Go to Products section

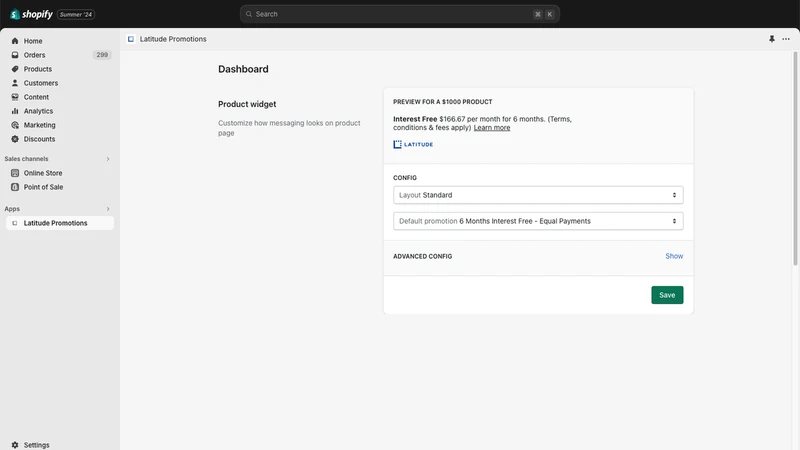tap(38, 69)
